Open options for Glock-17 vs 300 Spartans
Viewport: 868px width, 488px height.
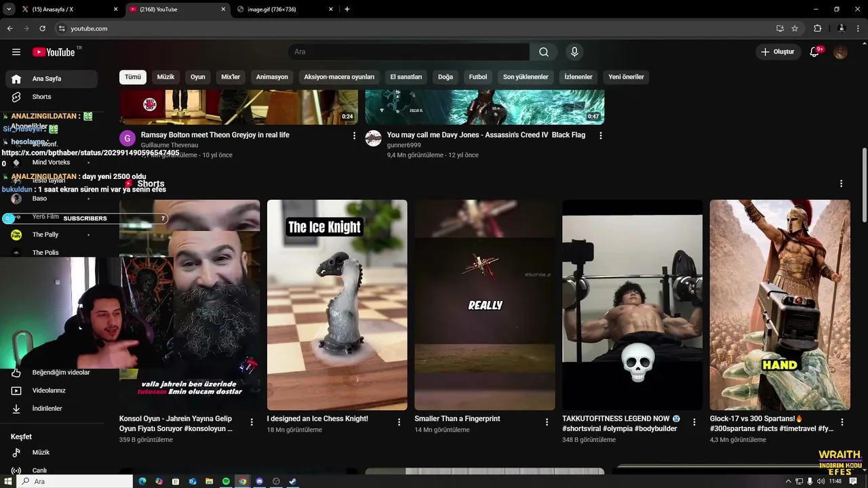click(x=842, y=422)
